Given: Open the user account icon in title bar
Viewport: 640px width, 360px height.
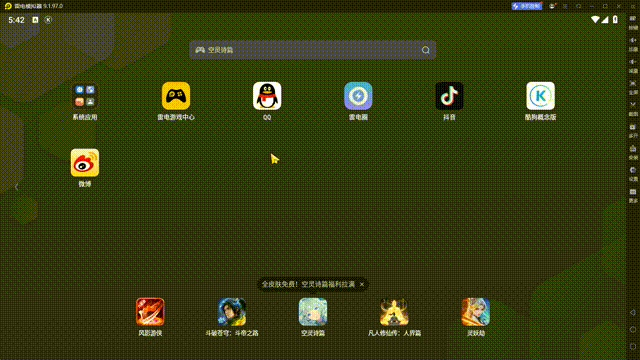Looking at the screenshot, I should coord(552,6).
